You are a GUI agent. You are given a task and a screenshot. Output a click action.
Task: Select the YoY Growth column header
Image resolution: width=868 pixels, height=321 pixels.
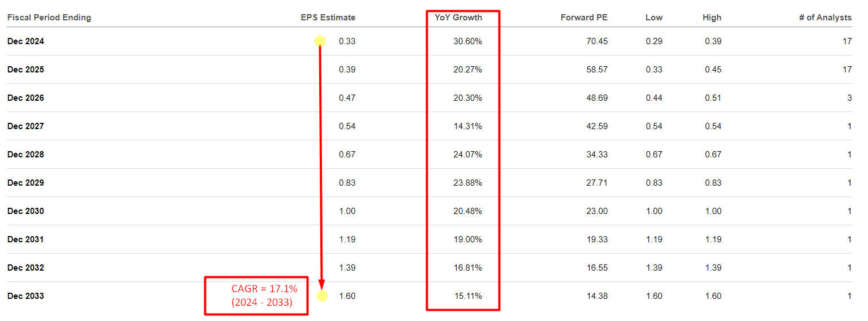(458, 18)
